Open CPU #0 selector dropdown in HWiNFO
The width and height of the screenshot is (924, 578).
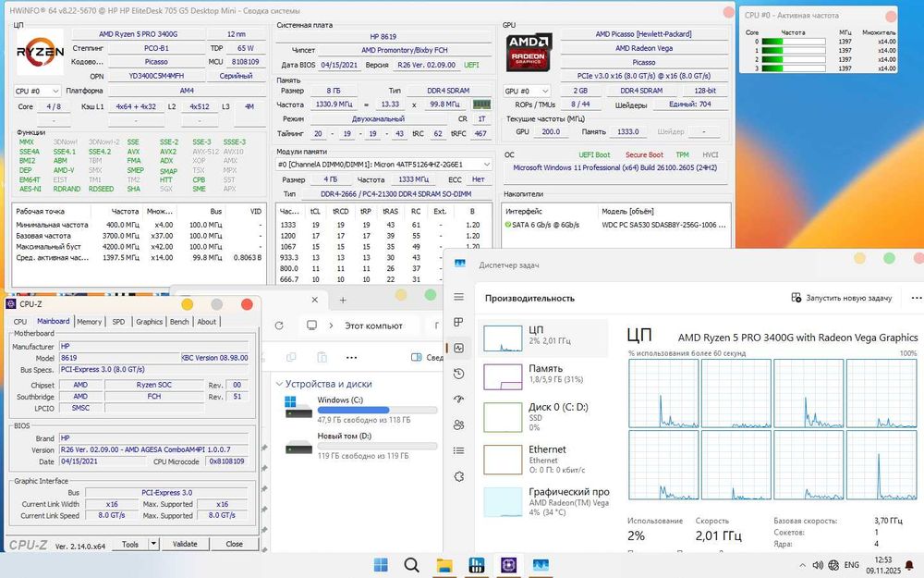[37, 91]
